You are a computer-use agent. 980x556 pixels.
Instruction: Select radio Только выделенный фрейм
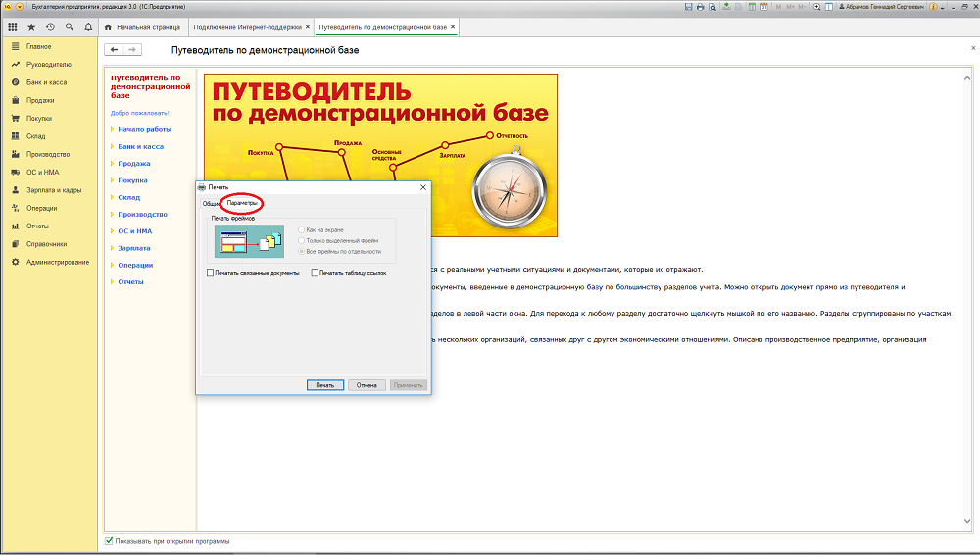point(301,241)
